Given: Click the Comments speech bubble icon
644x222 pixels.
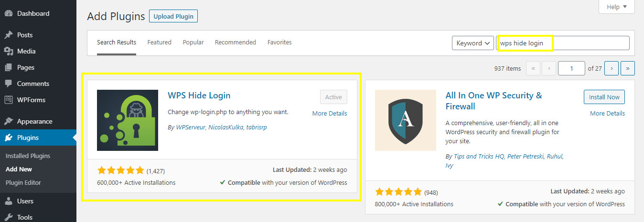Looking at the screenshot, I should tap(8, 84).
